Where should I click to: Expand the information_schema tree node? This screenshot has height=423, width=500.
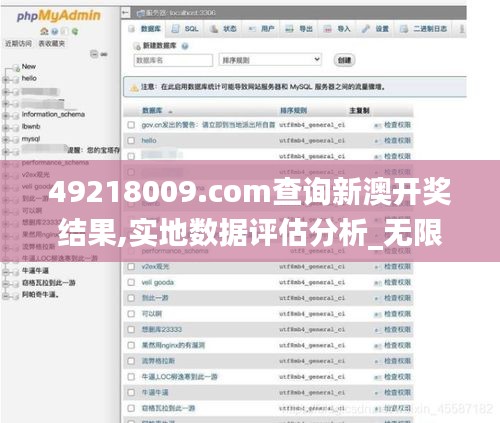(5, 115)
